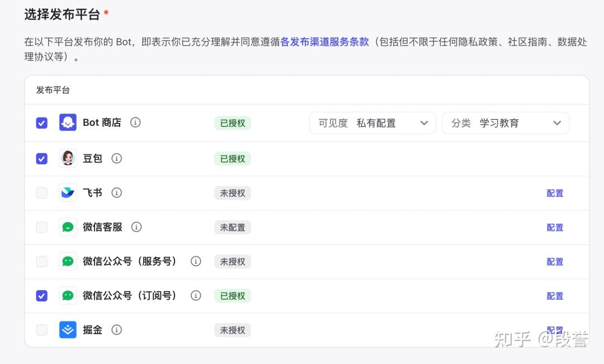Click the 未配置 tag on 微信客服
Viewport: 604px width, 364px height.
coord(233,227)
